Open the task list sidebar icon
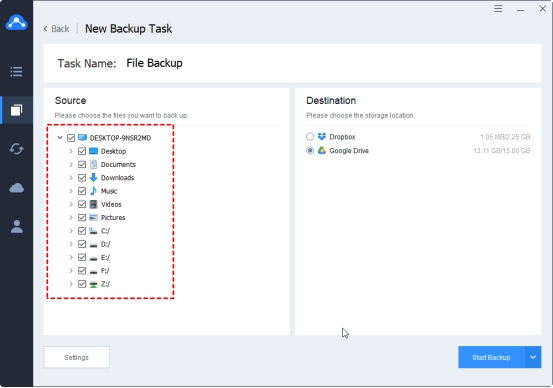Screen dimensions: 553x388 [x=16, y=72]
